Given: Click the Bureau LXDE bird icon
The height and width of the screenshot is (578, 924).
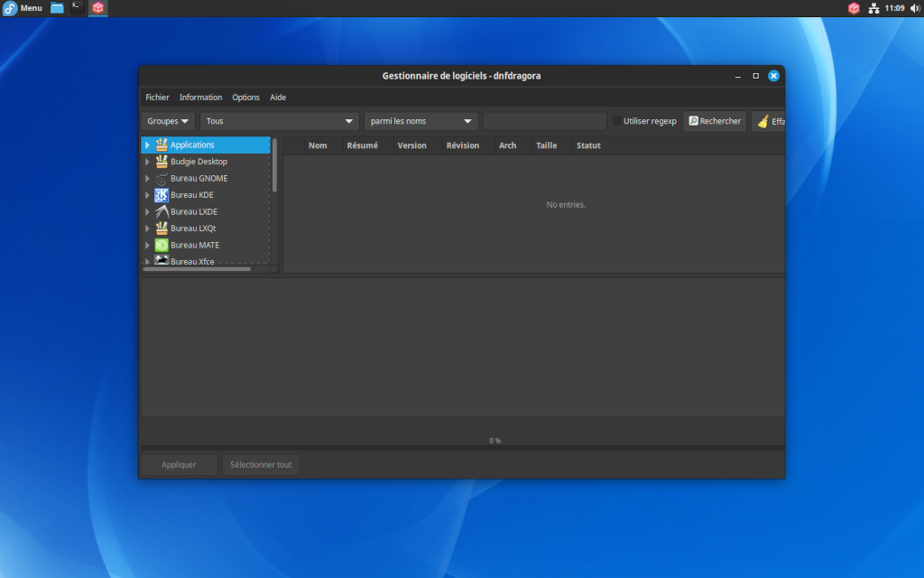Looking at the screenshot, I should (163, 211).
